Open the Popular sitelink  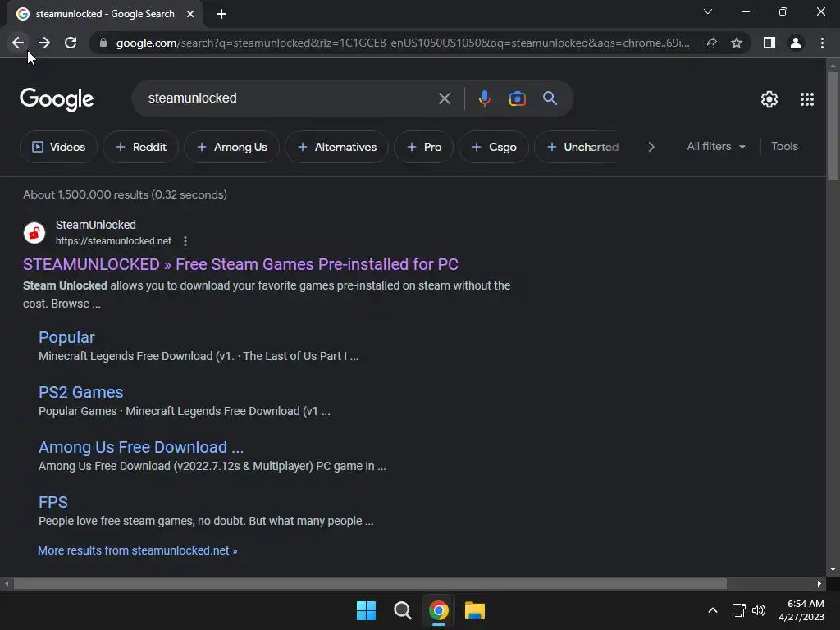pyautogui.click(x=66, y=337)
